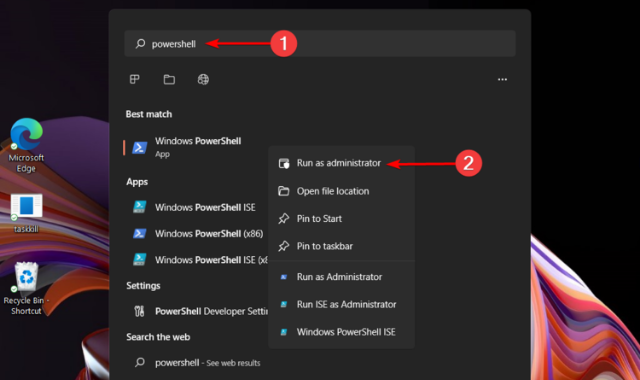
Task: Select the Microsoft Edge desktop icon
Action: click(x=26, y=145)
